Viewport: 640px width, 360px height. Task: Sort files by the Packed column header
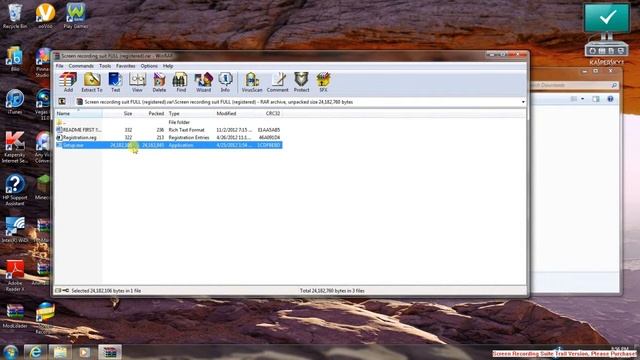tap(150, 113)
